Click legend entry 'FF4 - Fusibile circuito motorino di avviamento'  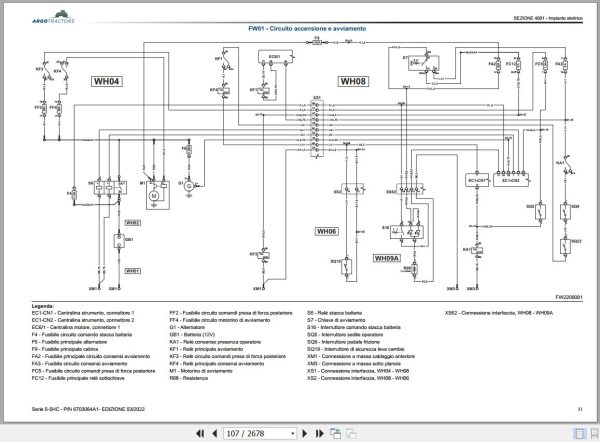(x=220, y=320)
